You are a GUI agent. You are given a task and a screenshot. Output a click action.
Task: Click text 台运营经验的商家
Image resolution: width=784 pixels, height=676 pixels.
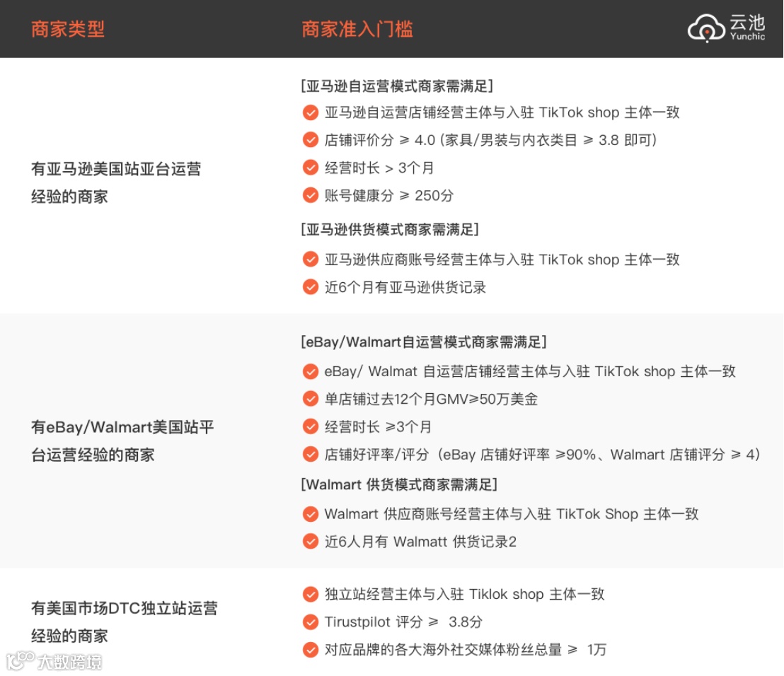point(93,455)
